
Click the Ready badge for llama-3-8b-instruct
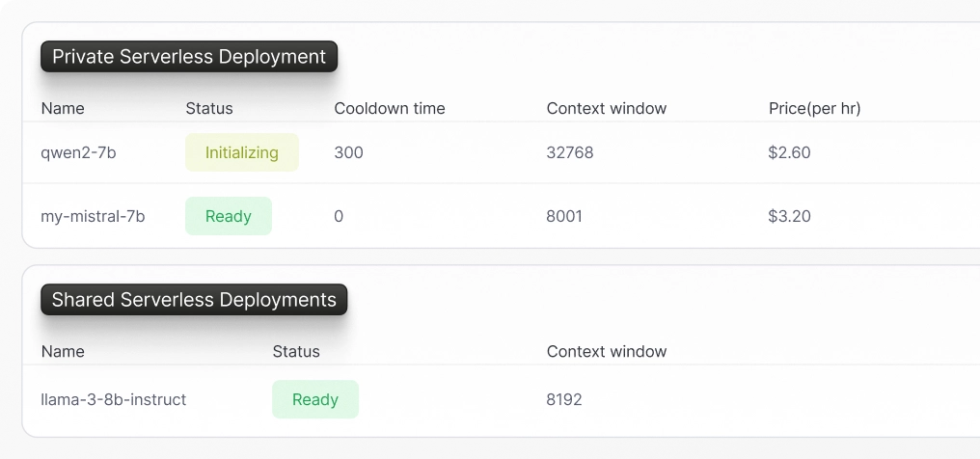pos(315,399)
